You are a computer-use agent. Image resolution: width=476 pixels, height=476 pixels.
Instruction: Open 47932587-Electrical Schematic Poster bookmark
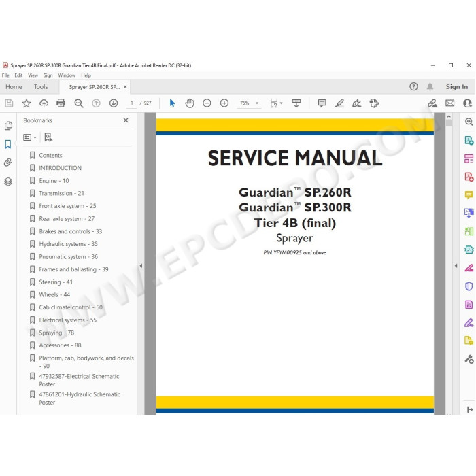(79, 380)
